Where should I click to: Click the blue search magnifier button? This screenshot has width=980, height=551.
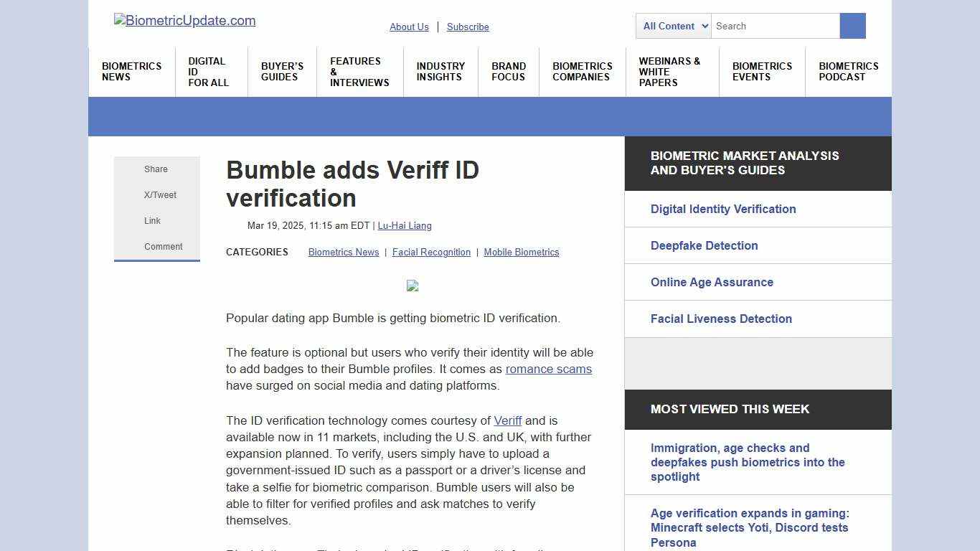click(852, 26)
